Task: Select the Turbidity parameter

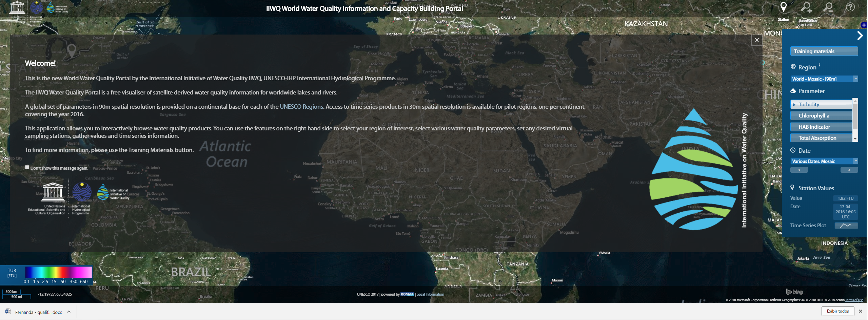Action: [821, 105]
